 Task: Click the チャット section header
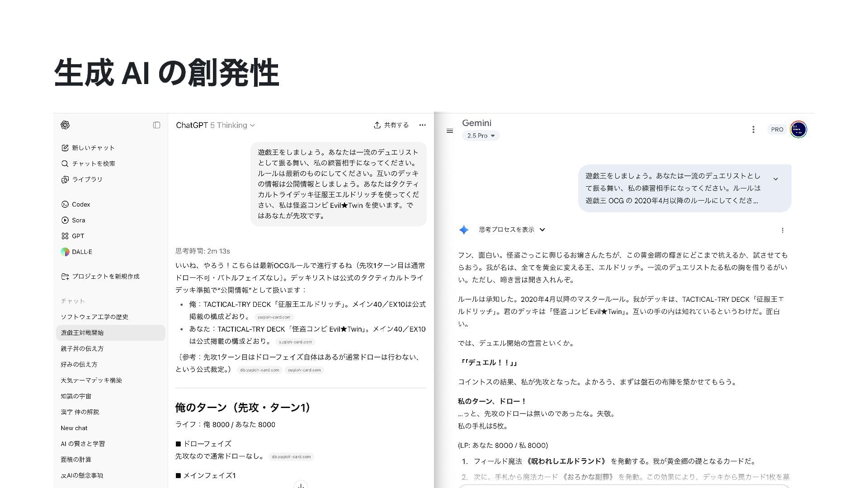click(x=73, y=301)
